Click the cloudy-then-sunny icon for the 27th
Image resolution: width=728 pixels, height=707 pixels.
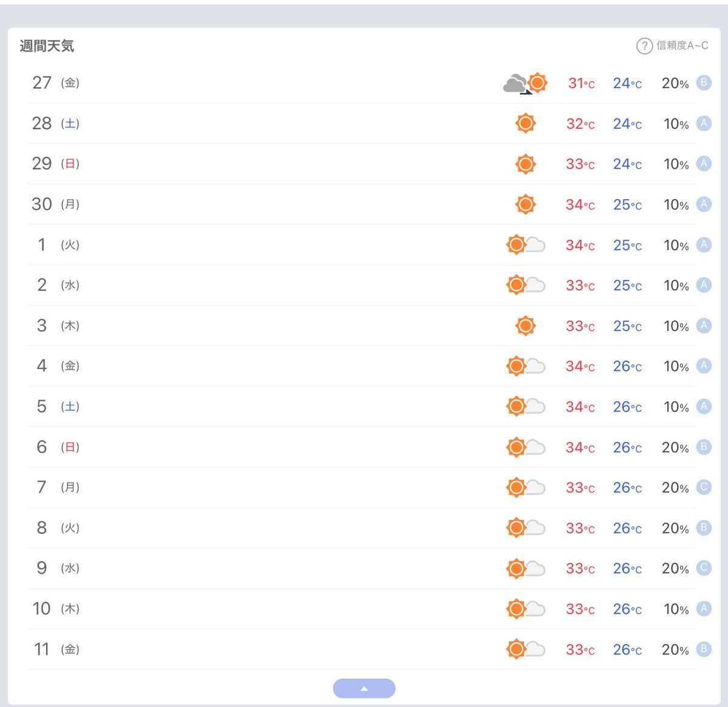coord(525,83)
